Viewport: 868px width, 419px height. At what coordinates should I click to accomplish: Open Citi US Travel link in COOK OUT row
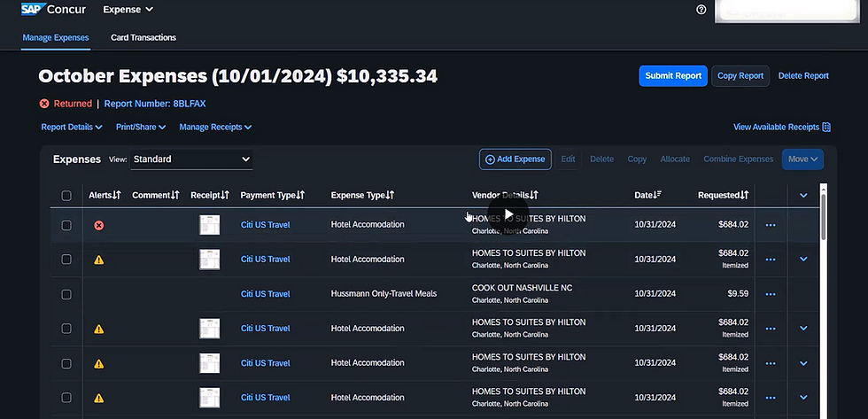(265, 294)
